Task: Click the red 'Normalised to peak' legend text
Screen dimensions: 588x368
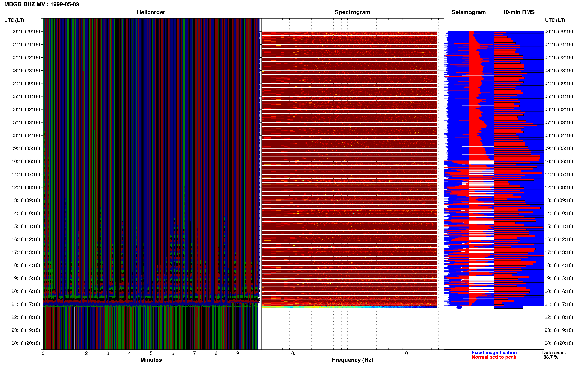Action: coord(494,357)
